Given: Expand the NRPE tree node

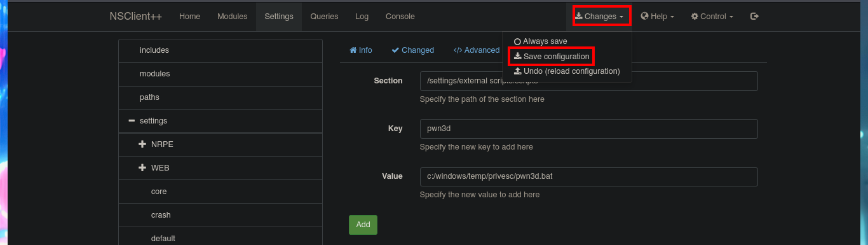Looking at the screenshot, I should click(142, 144).
